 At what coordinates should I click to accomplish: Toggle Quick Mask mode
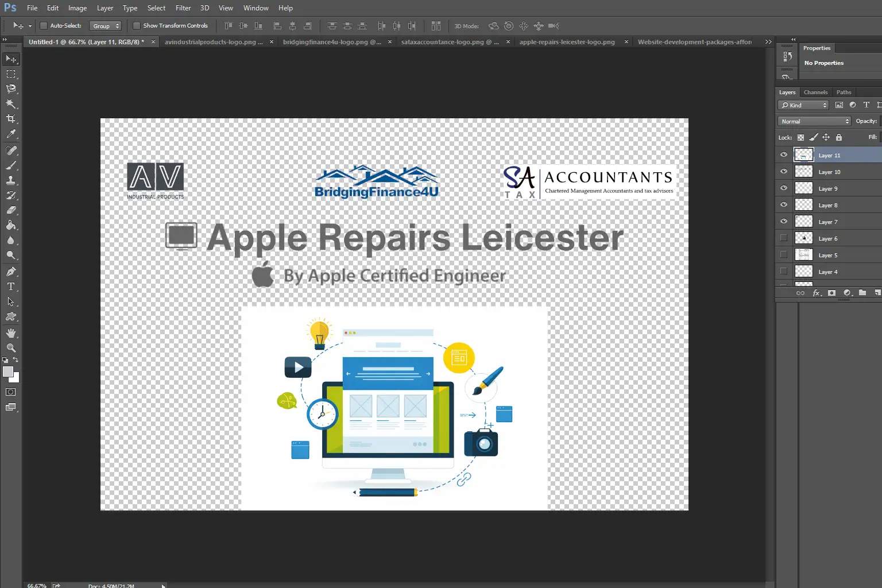pyautogui.click(x=11, y=392)
